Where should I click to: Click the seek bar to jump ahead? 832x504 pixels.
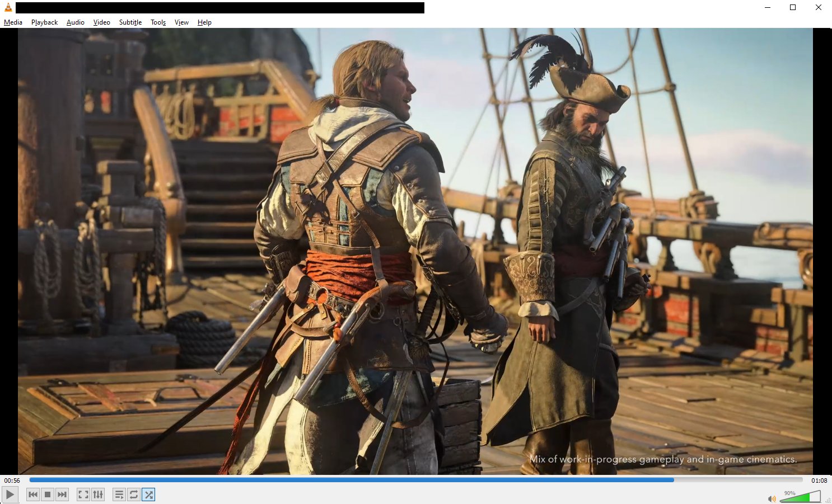click(x=728, y=480)
